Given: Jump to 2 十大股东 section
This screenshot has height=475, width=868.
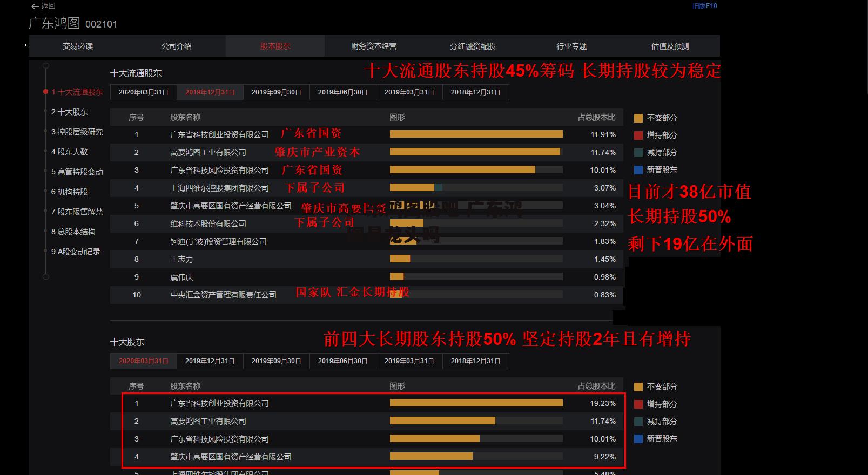Looking at the screenshot, I should pyautogui.click(x=69, y=112).
